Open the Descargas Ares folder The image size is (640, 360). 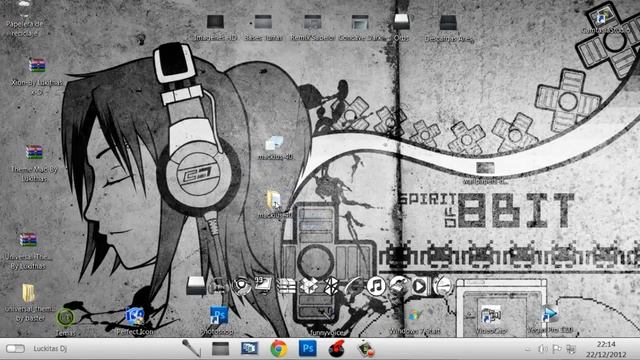point(448,22)
